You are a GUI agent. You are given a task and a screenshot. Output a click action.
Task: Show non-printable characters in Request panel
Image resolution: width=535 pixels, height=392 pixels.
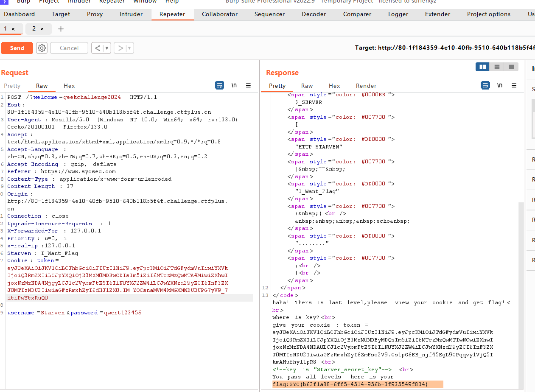coord(234,85)
